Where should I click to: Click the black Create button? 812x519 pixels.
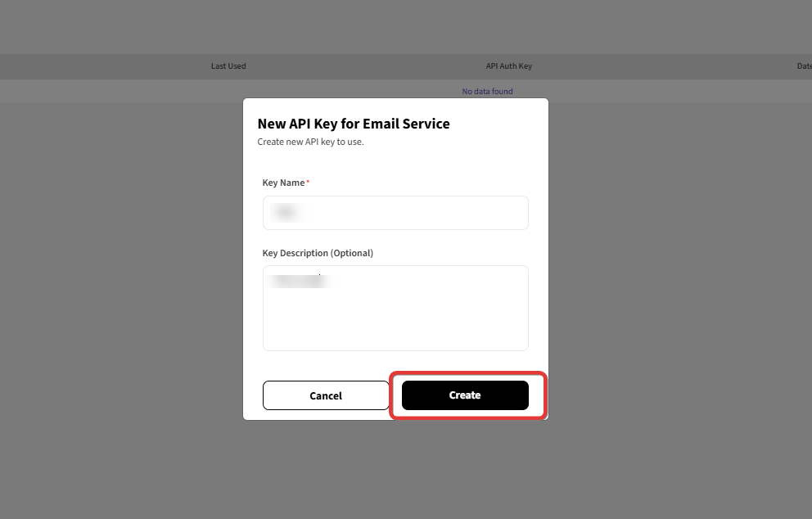465,395
